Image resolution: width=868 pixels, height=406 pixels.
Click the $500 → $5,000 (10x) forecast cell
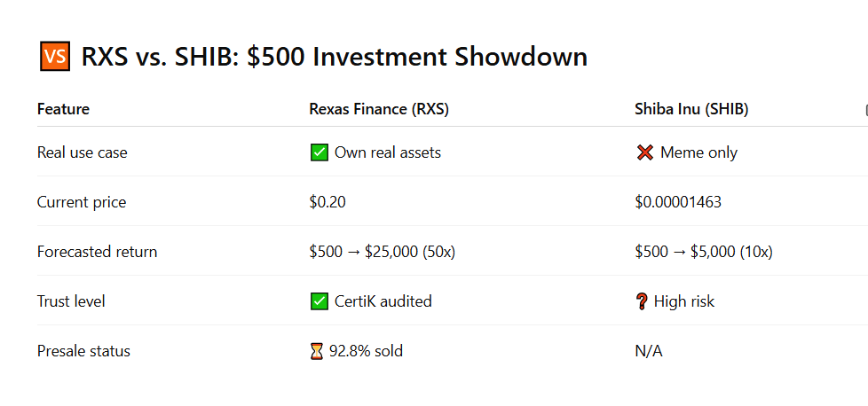[x=704, y=252]
